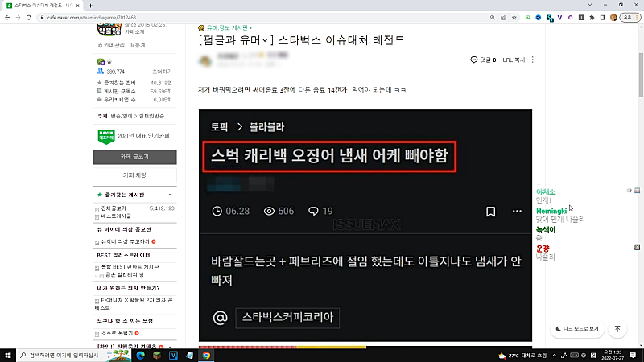Screen dimensions: 644x362
Task: Open Hemingki's chat username
Action: (x=551, y=211)
